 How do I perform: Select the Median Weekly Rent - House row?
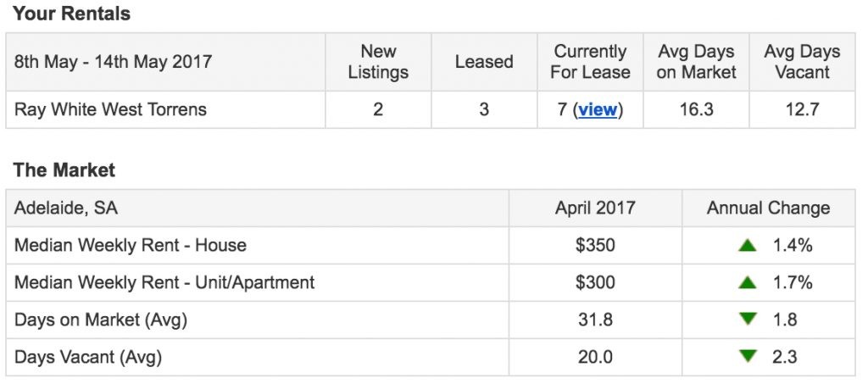tap(431, 245)
